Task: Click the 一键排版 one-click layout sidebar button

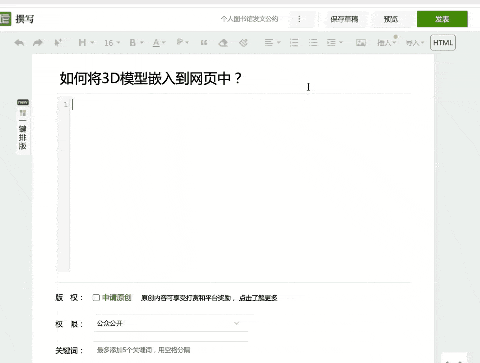Action: pyautogui.click(x=23, y=127)
